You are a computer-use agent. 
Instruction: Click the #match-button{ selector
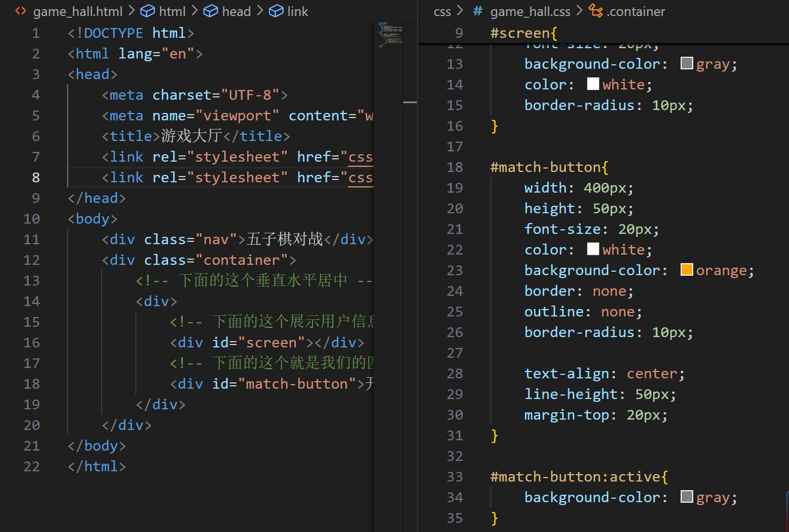pyautogui.click(x=549, y=167)
